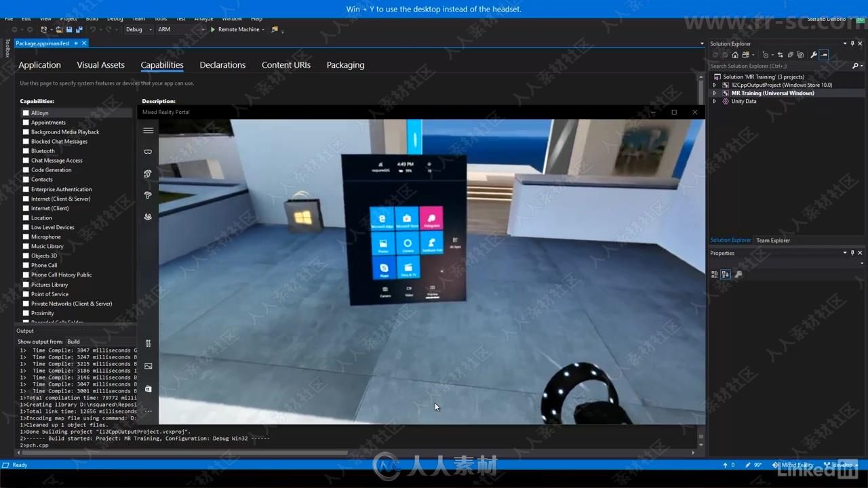Viewport: 868px width, 488px height.
Task: Click the Undo icon in the toolbar
Action: [x=93, y=30]
